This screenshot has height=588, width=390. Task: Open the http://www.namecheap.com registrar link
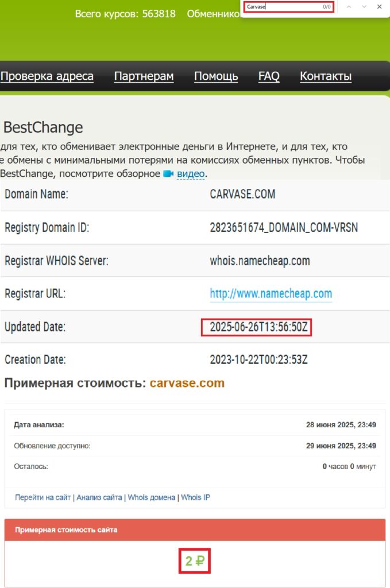point(271,294)
